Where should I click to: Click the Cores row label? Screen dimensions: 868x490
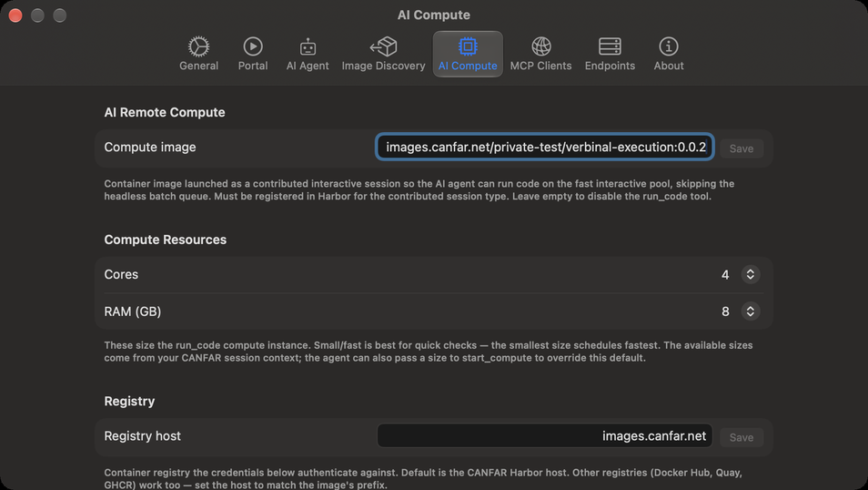click(121, 274)
